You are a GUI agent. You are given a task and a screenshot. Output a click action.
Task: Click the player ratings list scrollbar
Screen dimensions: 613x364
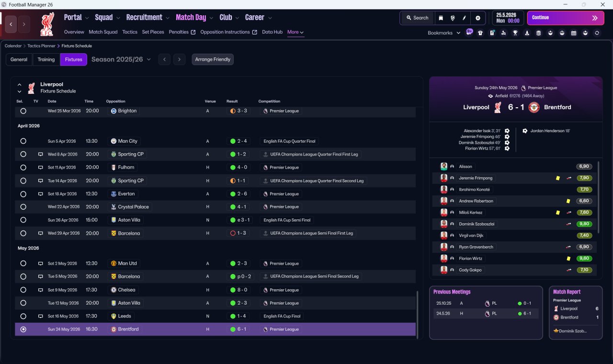point(599,197)
